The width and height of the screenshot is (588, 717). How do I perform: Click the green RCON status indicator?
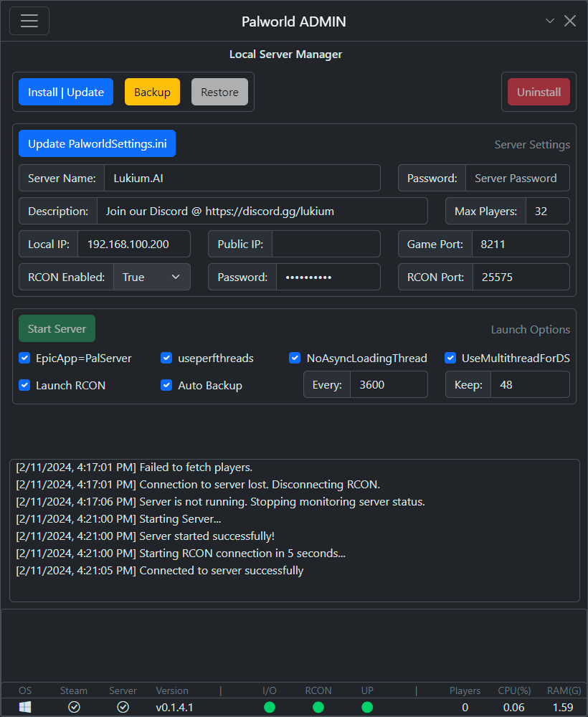coord(318,708)
